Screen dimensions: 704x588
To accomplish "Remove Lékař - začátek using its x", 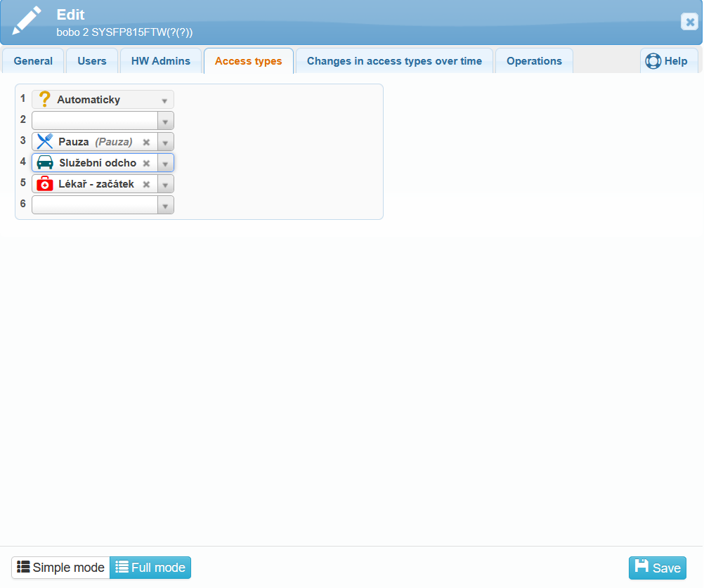I will pos(146,184).
